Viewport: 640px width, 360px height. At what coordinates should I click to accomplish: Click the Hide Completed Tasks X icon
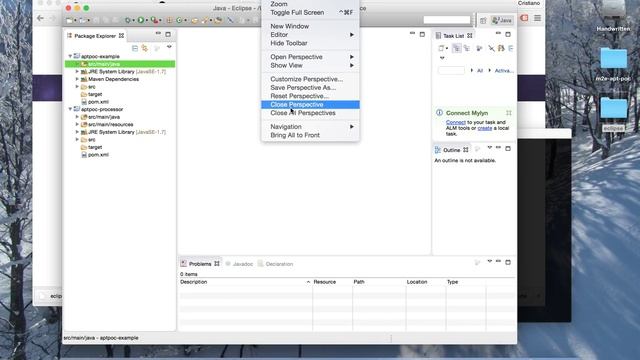[x=491, y=49]
